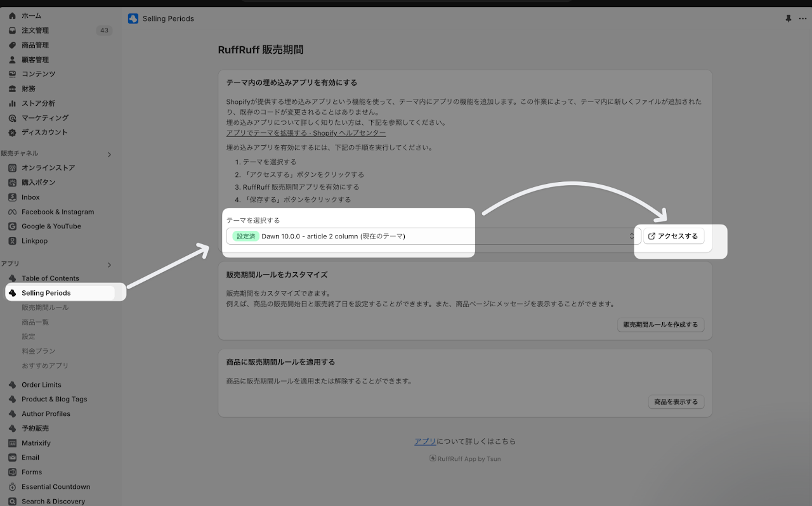Click the テーマ内の埋め込みアプリを有効にする heading
Viewport: 812px width, 506px height.
292,82
